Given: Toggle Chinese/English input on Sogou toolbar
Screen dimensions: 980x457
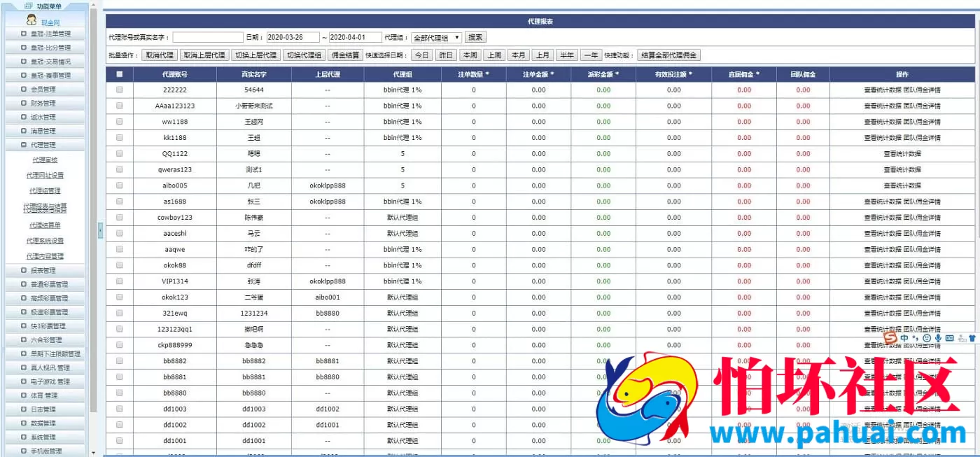Looking at the screenshot, I should 905,338.
